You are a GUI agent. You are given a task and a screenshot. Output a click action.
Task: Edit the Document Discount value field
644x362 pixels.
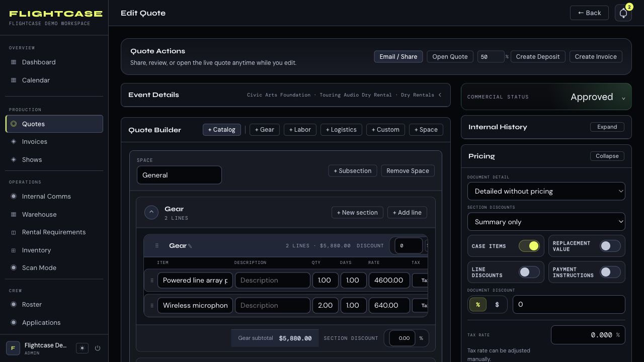click(x=569, y=305)
